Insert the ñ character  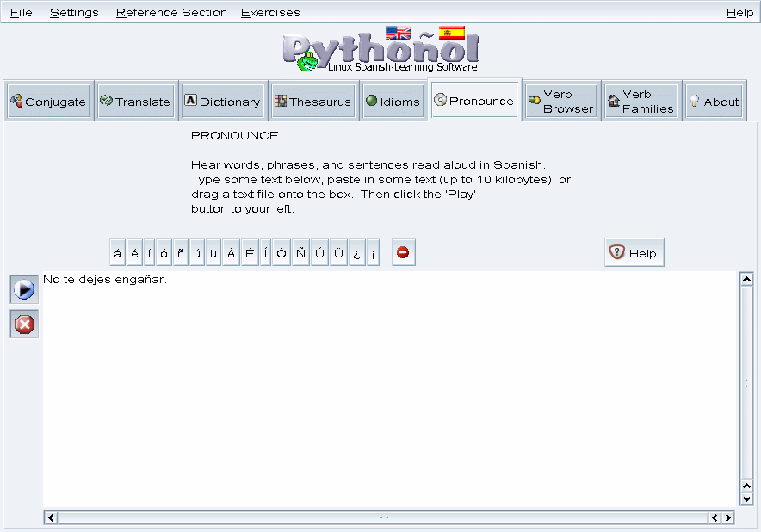click(x=180, y=253)
